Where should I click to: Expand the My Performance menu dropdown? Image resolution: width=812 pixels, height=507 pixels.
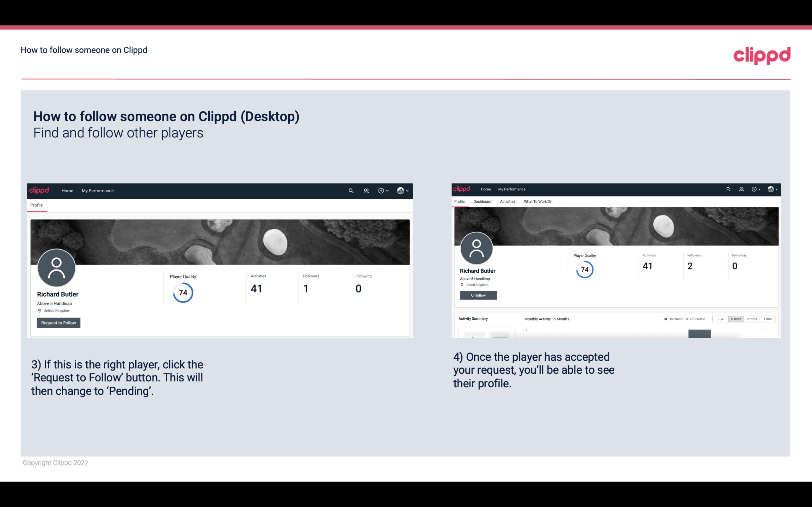tap(98, 190)
